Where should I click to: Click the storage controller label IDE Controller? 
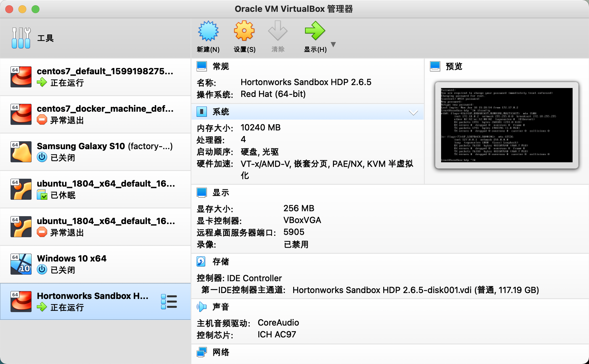click(x=254, y=278)
